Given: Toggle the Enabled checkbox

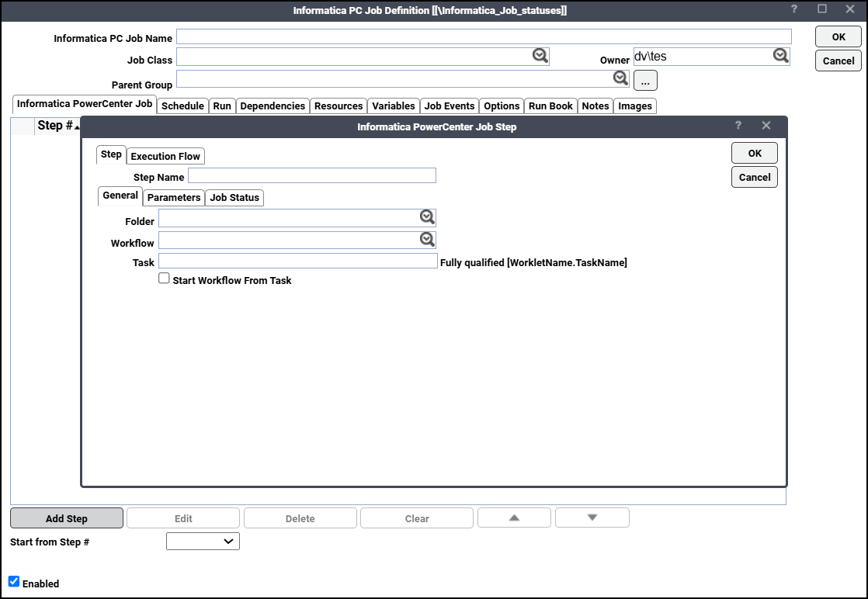Looking at the screenshot, I should (14, 581).
